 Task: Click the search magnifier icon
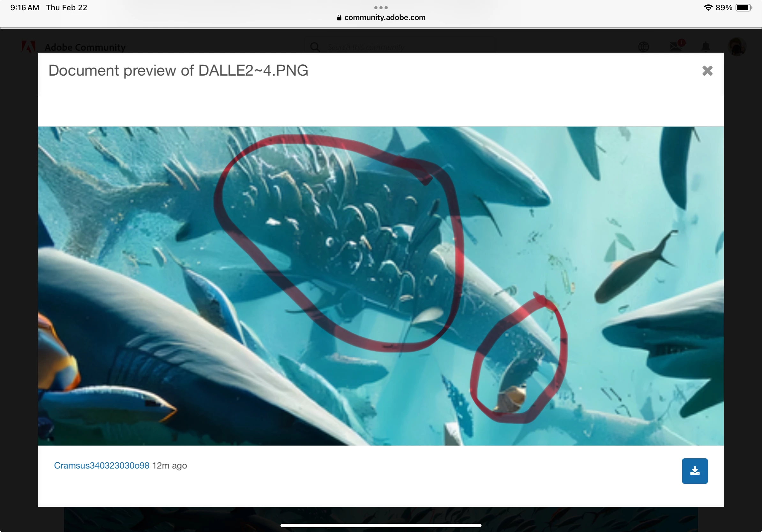coord(315,47)
